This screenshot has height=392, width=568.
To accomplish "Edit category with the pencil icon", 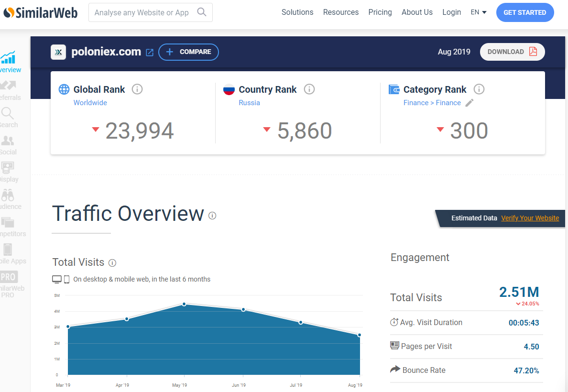I will pos(470,103).
